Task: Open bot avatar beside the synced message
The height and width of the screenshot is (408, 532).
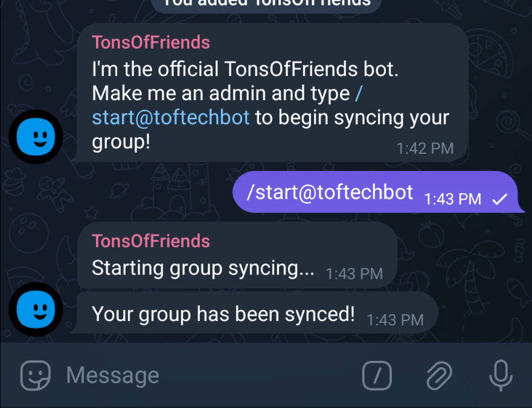Action: pos(36,310)
